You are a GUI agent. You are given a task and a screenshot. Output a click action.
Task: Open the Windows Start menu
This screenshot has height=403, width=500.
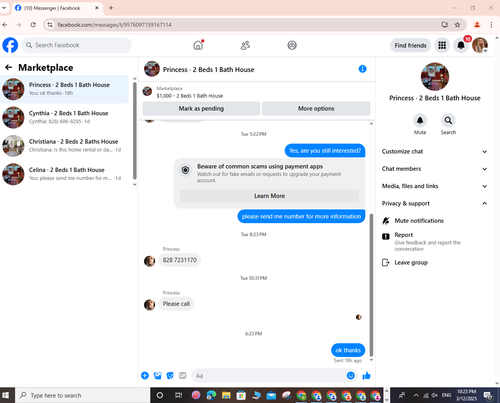coord(5,395)
